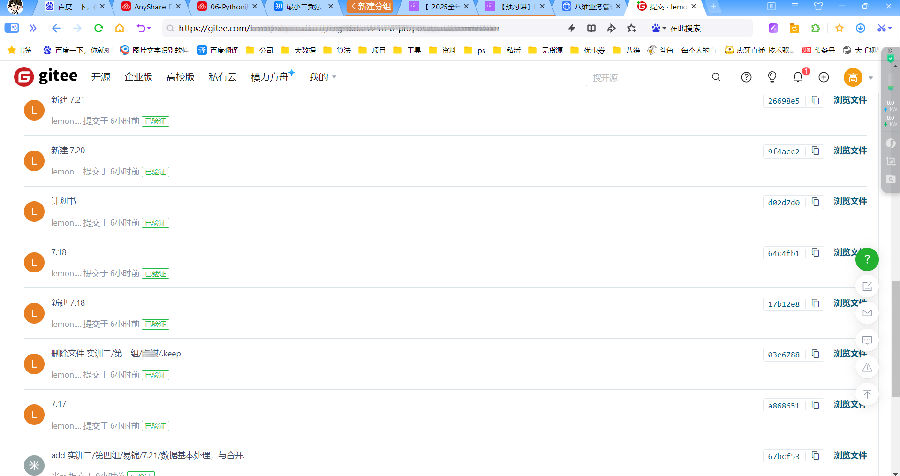Open commit hash link a868551

click(782, 405)
